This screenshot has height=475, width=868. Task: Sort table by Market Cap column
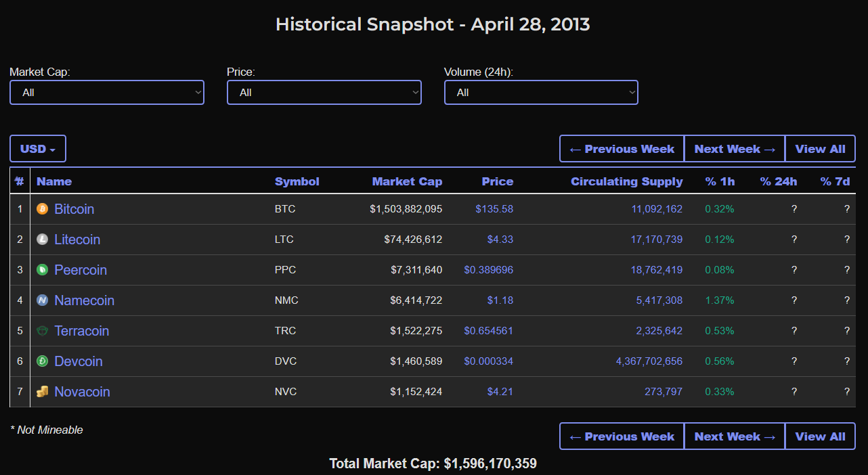pyautogui.click(x=407, y=181)
